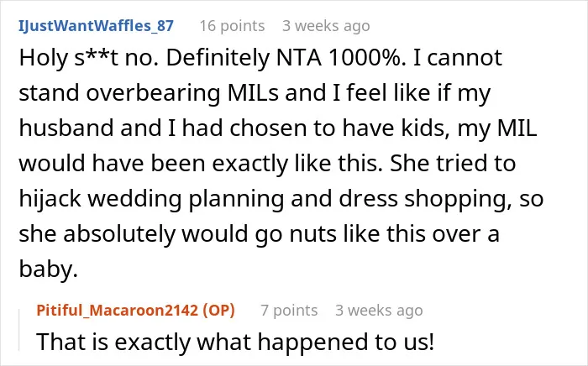Click the "16 points" score label
Image resolution: width=588 pixels, height=366 pixels.
(232, 26)
